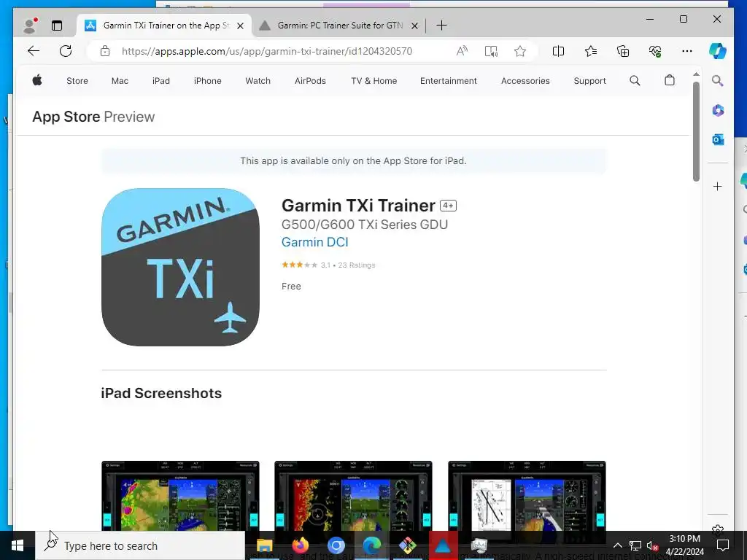Open Outlook in the Edge sidebar
Screen dimensions: 747x560
(x=718, y=139)
